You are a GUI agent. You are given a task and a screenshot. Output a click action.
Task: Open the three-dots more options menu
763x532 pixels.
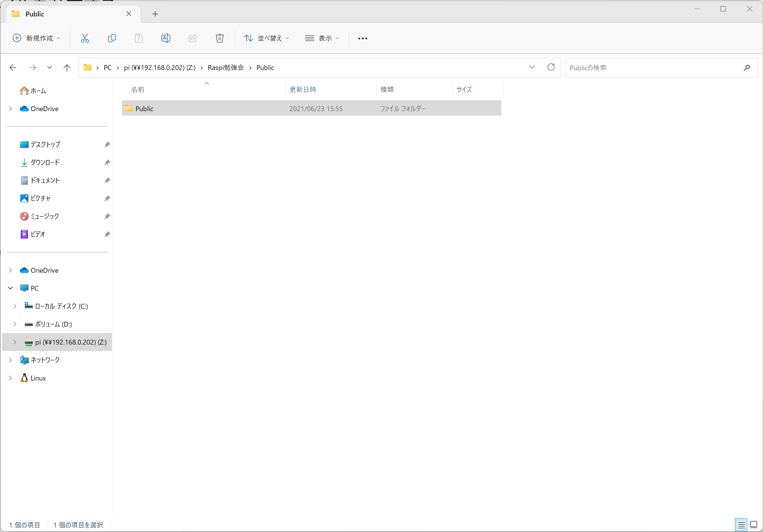tap(362, 39)
